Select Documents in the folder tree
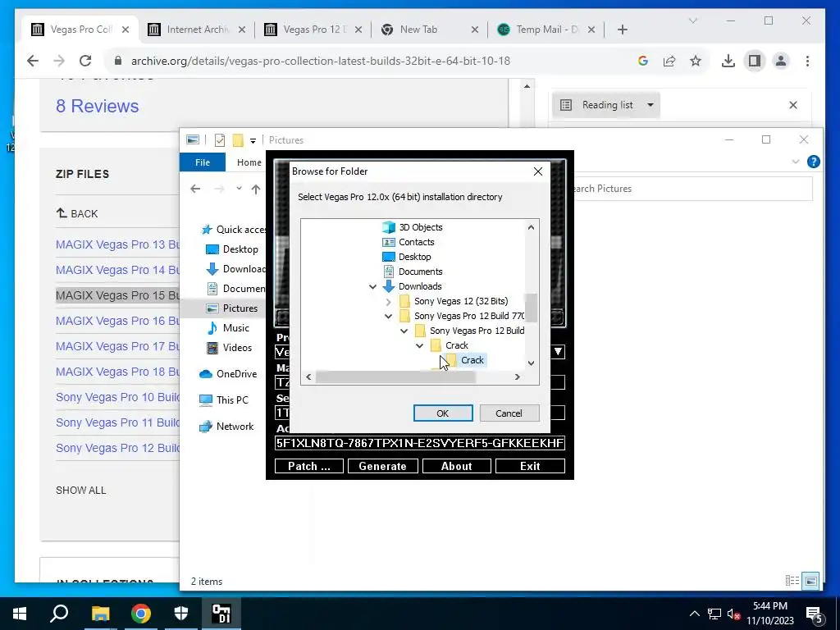This screenshot has width=840, height=630. tap(421, 272)
